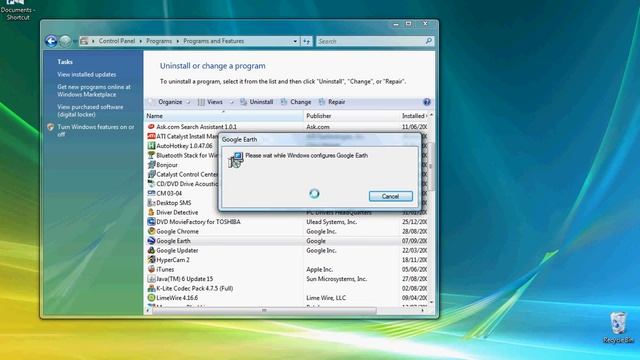Click the installer icon in Google Earth dialog
Screen dimensions: 640x360
(236, 160)
